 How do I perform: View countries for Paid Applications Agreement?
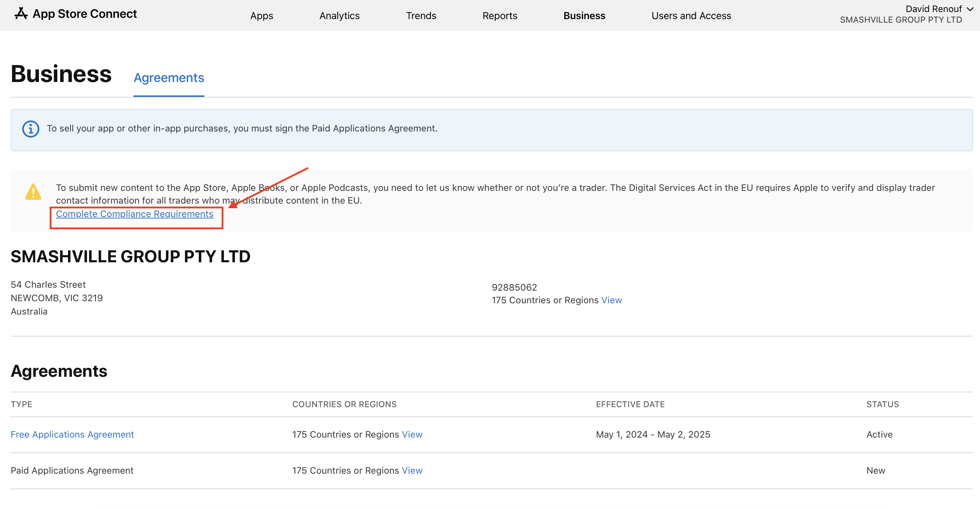pyautogui.click(x=412, y=470)
